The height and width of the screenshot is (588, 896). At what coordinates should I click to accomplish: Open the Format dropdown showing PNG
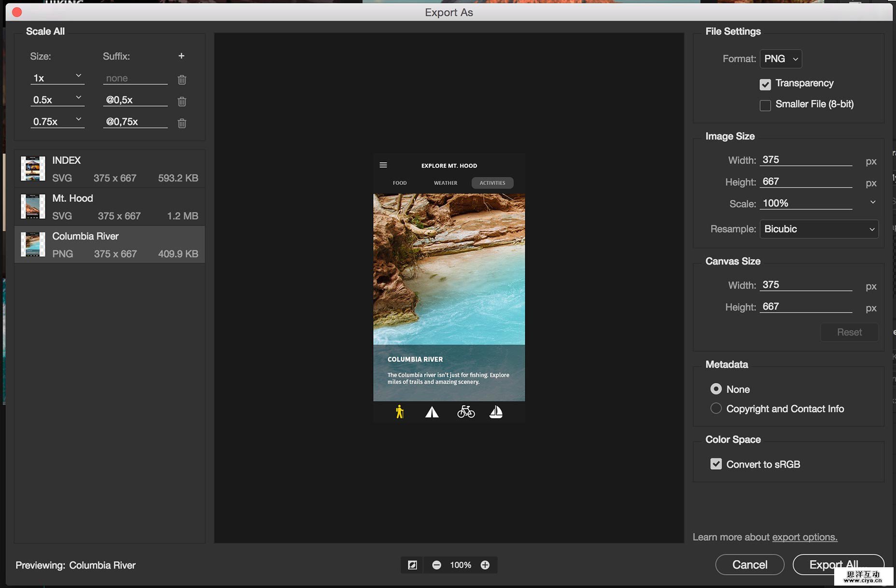point(780,58)
